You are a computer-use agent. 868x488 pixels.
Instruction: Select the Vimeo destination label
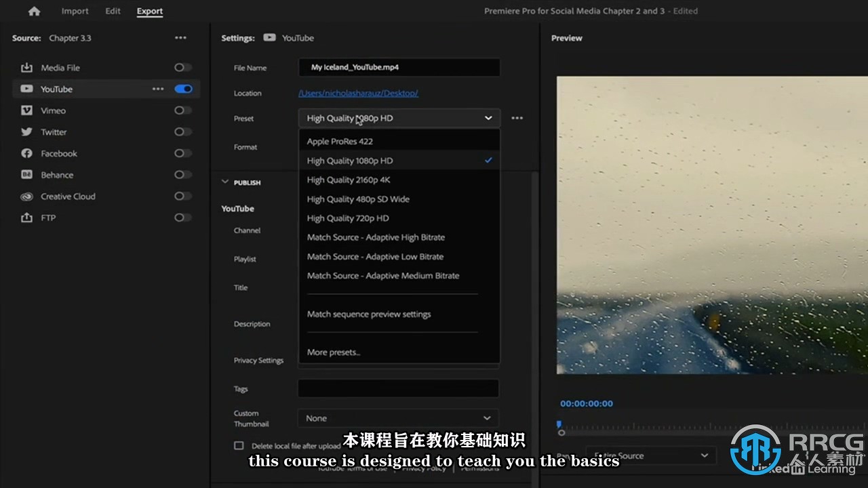tap(53, 110)
